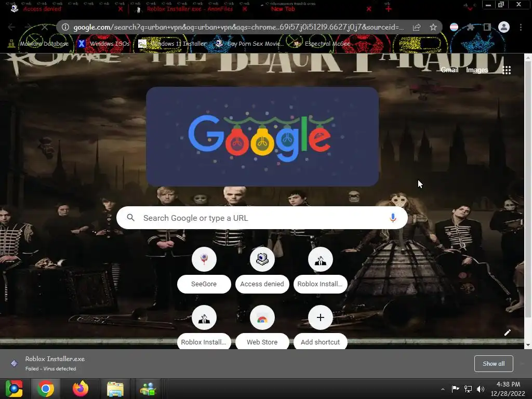Open the Start button on taskbar
Image resolution: width=532 pixels, height=399 pixels.
pos(14,389)
